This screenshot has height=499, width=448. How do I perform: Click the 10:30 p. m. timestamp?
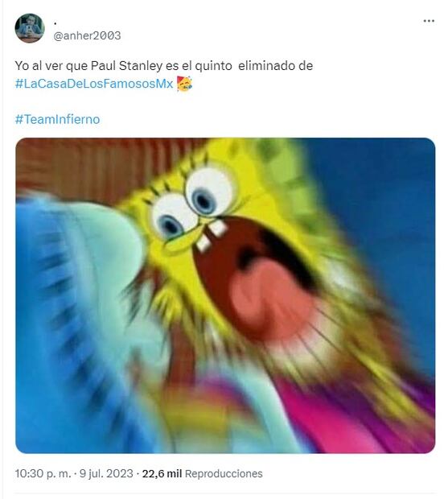pyautogui.click(x=43, y=473)
